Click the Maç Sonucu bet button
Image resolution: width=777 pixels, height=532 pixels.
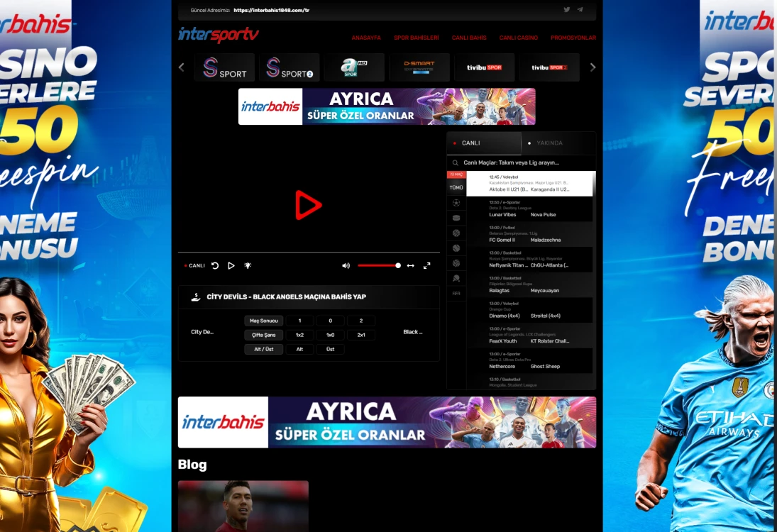click(263, 320)
